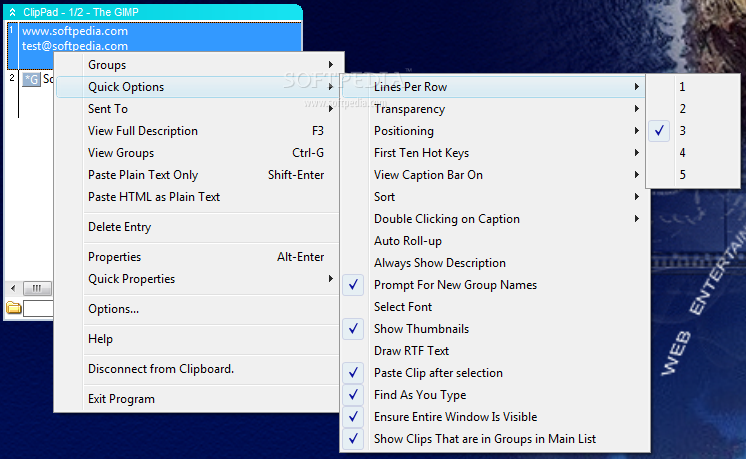Toggle Show Clips That are in Groups in Main List
This screenshot has width=746, height=459.
496,439
